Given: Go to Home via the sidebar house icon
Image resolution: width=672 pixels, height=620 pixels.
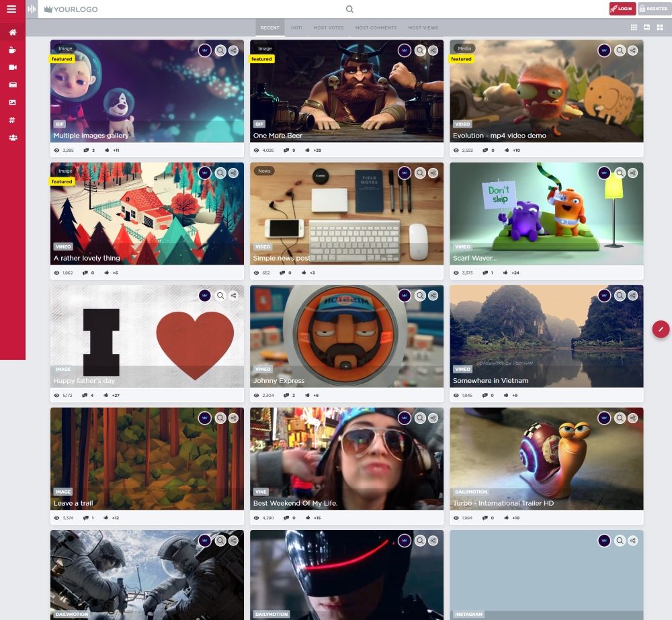Looking at the screenshot, I should (13, 32).
